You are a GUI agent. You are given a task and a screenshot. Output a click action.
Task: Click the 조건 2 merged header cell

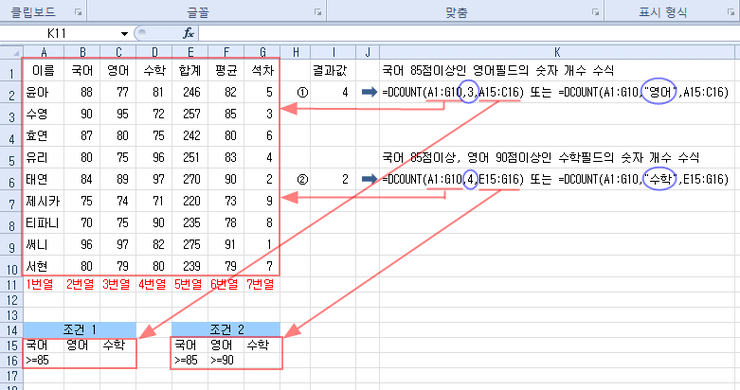[x=226, y=330]
